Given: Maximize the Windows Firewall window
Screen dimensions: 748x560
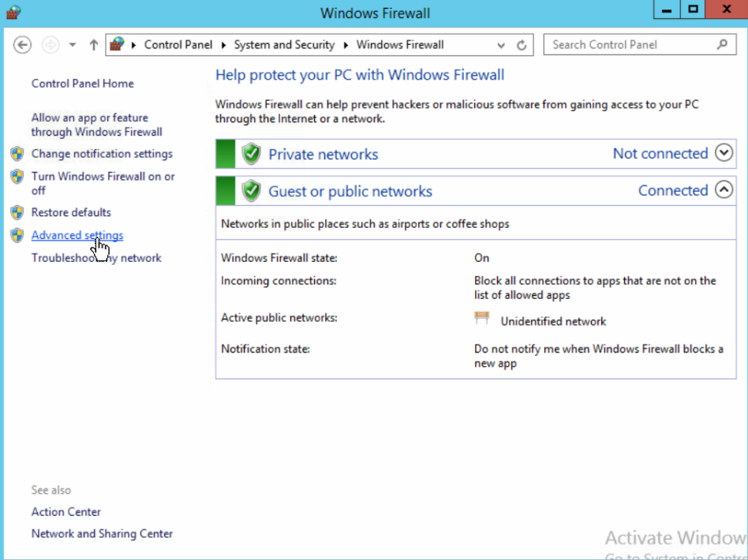Looking at the screenshot, I should pos(693,9).
